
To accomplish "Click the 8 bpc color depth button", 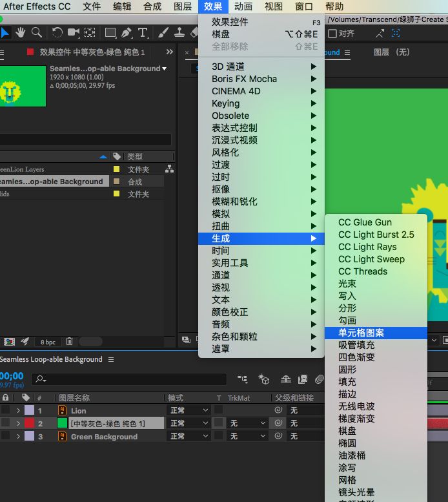I will 48,342.
